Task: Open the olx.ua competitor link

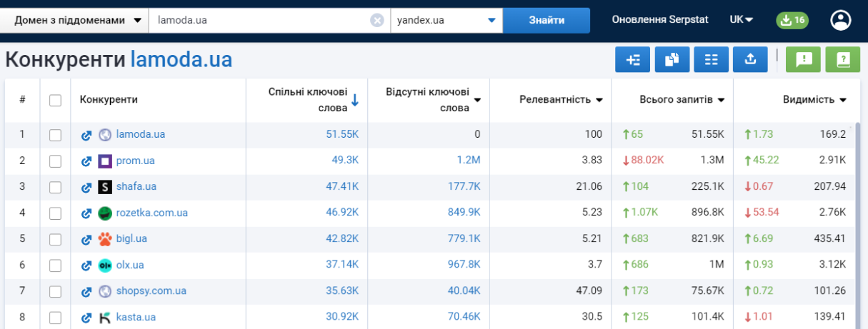Action: [130, 265]
